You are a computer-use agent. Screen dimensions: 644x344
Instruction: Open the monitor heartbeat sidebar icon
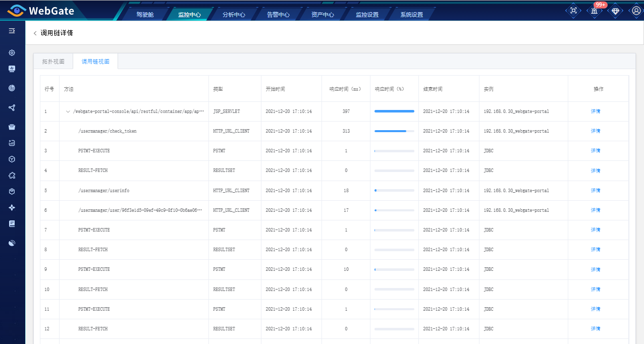click(x=12, y=69)
